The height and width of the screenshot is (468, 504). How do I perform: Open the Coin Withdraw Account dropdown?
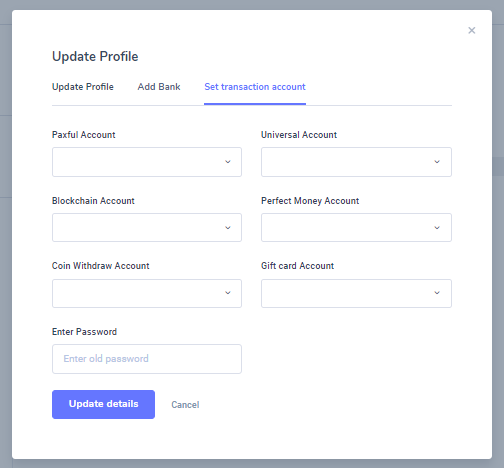[147, 293]
